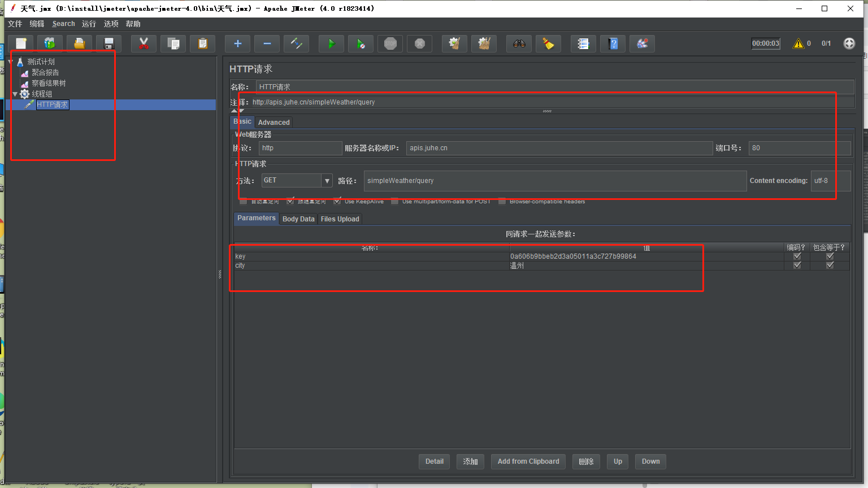Uncheck the 跟随重定向 checkbox
The image size is (868, 488).
coord(290,202)
